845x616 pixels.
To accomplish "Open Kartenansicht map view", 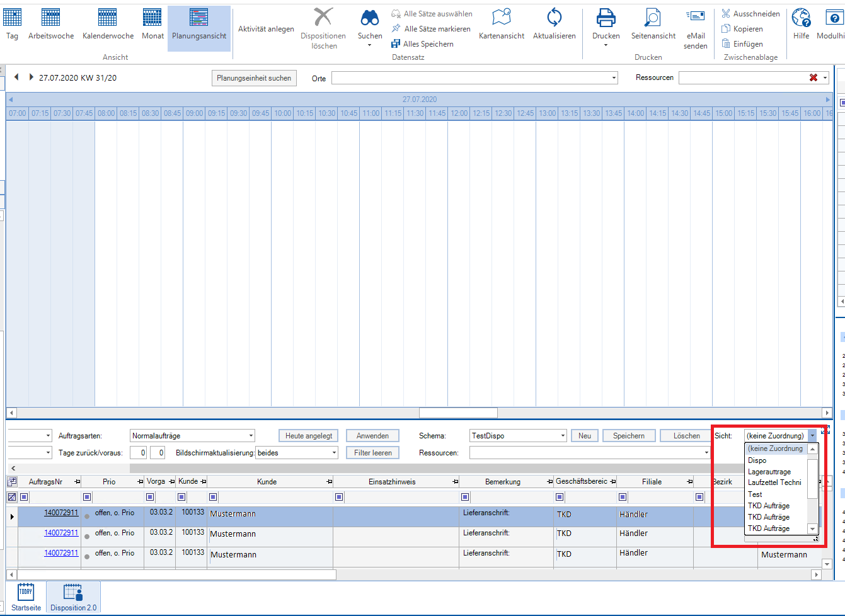I will tap(502, 18).
